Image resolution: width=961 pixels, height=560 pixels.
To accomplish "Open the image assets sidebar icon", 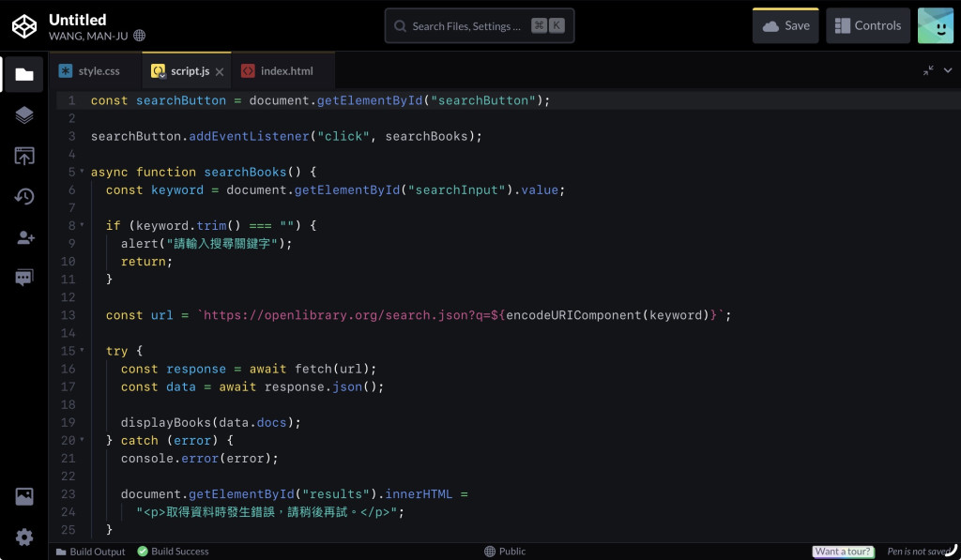I will pos(23,496).
